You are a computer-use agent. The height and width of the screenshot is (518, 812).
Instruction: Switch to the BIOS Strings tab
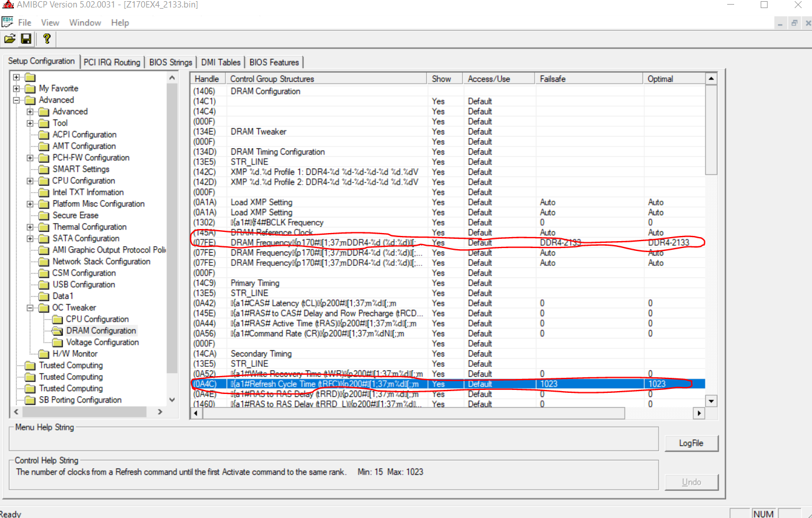pos(171,62)
